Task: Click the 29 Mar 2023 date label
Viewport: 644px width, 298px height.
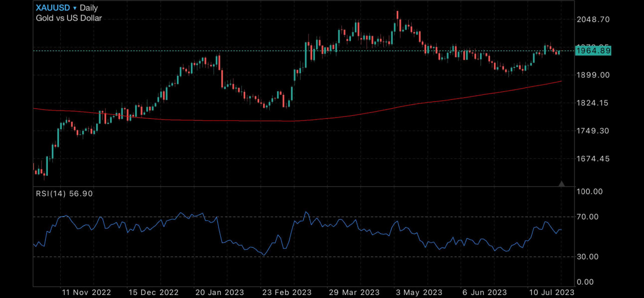Action: coord(354,293)
